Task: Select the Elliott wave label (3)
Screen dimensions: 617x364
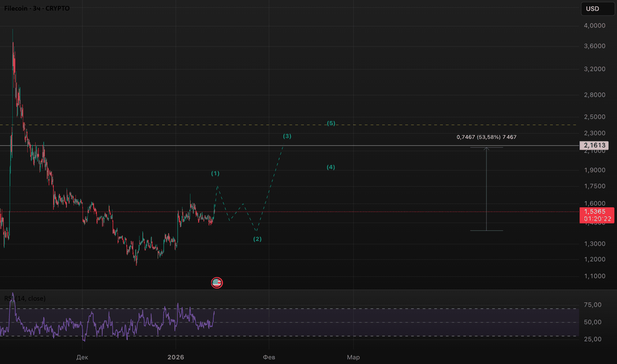Action: point(287,136)
